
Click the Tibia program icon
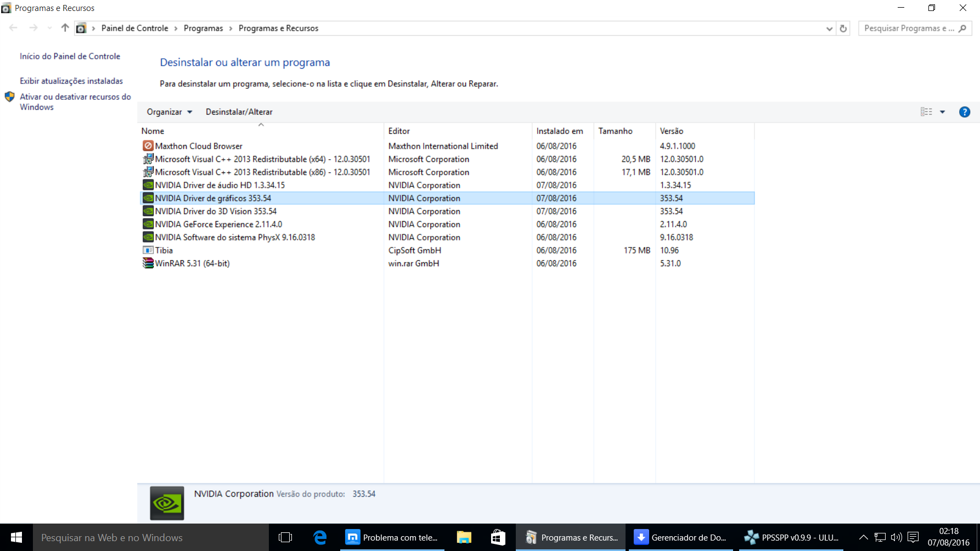pos(148,250)
